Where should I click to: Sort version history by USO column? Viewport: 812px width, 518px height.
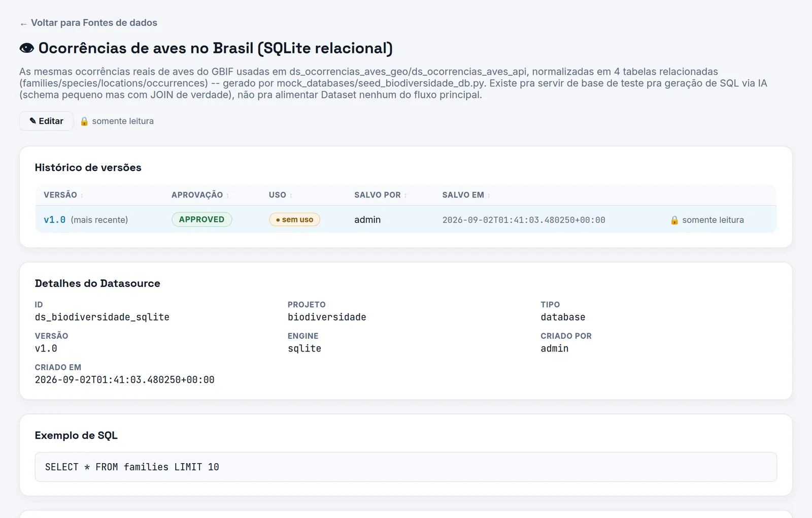click(x=281, y=195)
